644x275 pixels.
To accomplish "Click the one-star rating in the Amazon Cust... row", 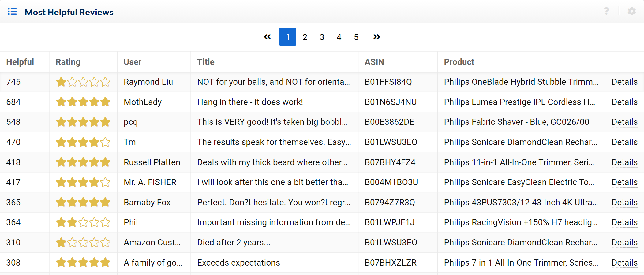I will pyautogui.click(x=83, y=243).
